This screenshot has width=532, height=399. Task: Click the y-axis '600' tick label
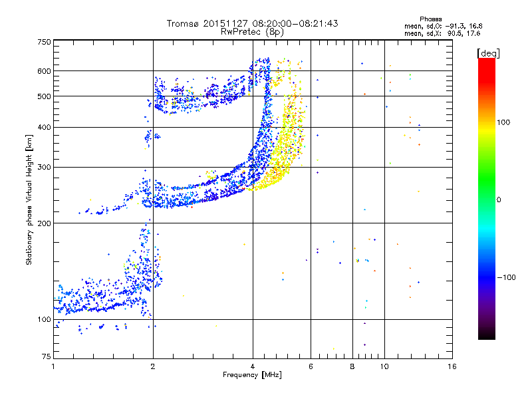click(44, 71)
